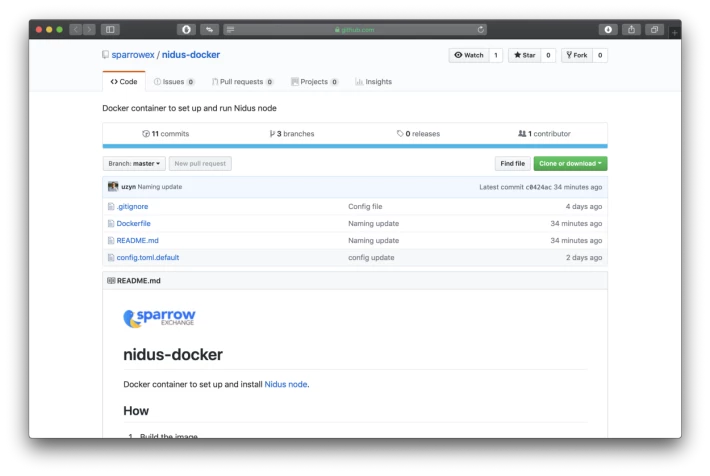
Task: Open the Dockerfile row's Naming update message
Action: pyautogui.click(x=374, y=223)
